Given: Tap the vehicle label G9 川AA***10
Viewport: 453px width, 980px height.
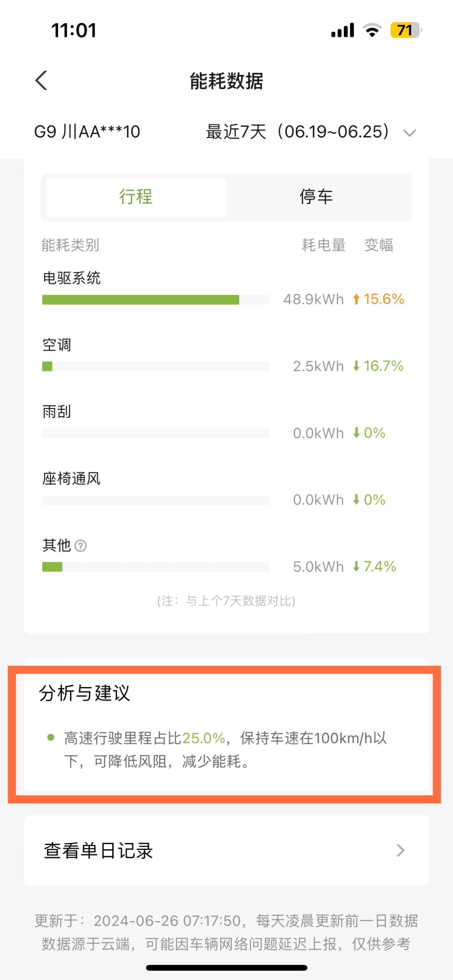Looking at the screenshot, I should pos(87,132).
